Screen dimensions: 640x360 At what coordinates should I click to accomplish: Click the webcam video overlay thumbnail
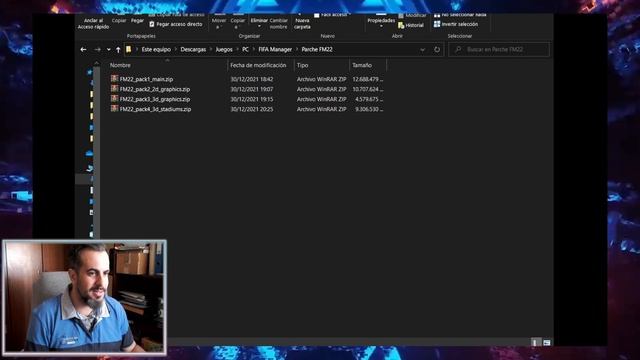tap(84, 297)
